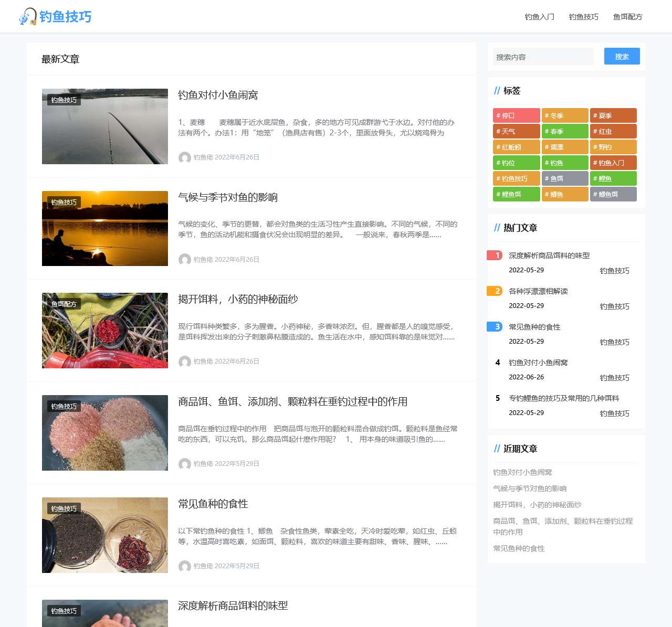The width and height of the screenshot is (672, 627).
Task: Open thumbnail of 揭开饵料，小药的神秘面纱 article
Action: pos(105,331)
